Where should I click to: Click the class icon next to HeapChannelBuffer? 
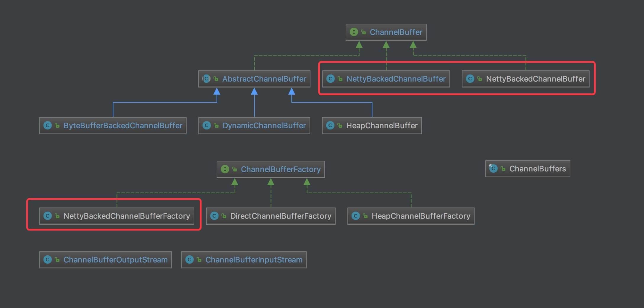pyautogui.click(x=330, y=125)
